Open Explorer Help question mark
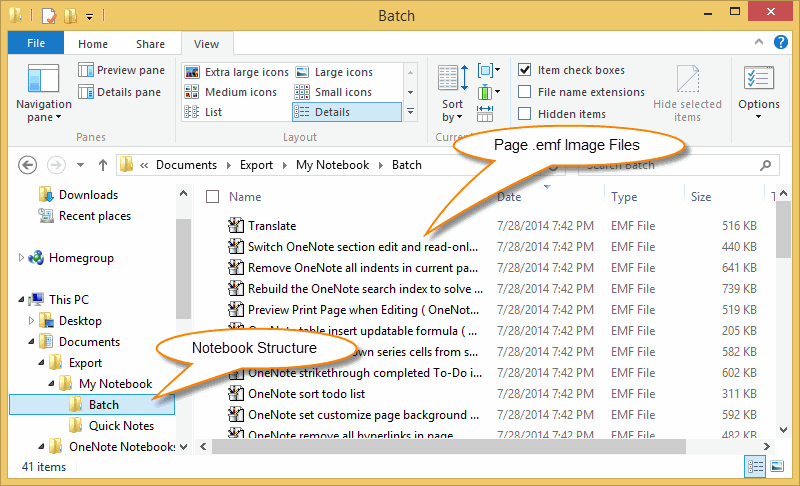 (781, 42)
